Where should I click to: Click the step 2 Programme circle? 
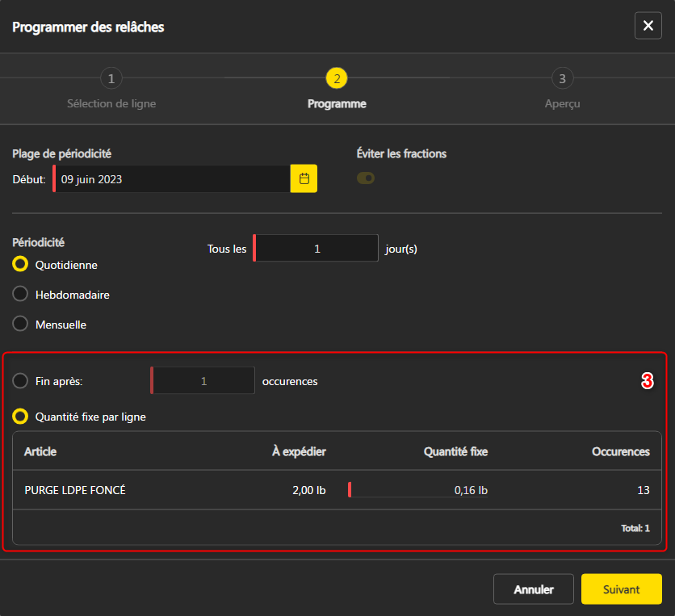click(337, 78)
